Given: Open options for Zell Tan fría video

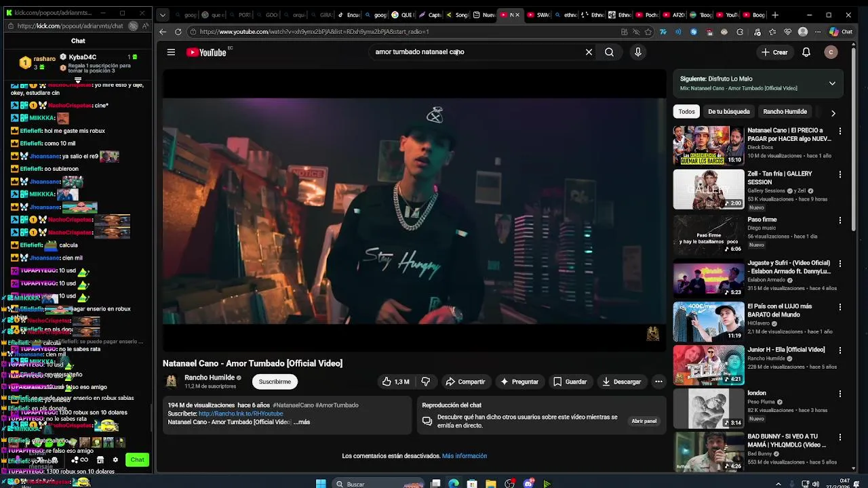Looking at the screenshot, I should click(840, 174).
